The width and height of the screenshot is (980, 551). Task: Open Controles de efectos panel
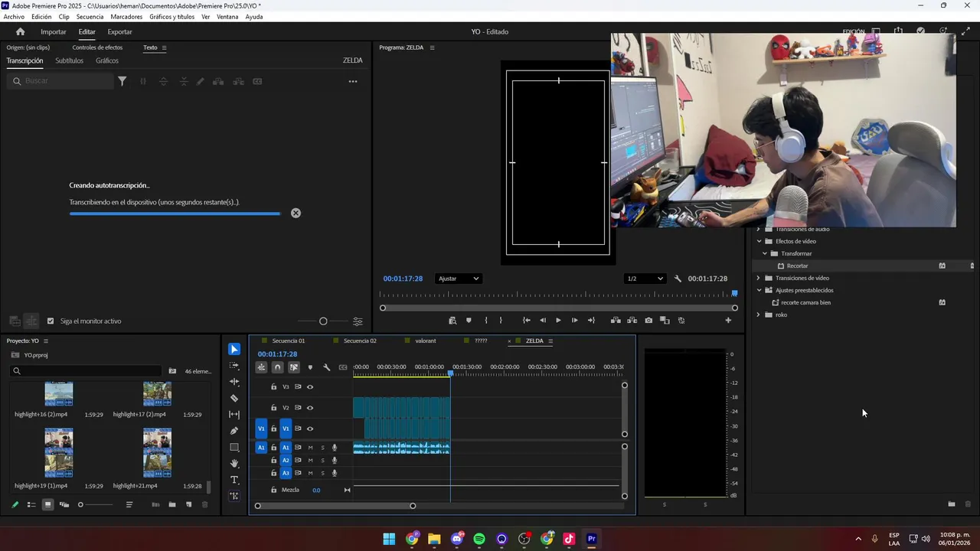[97, 47]
